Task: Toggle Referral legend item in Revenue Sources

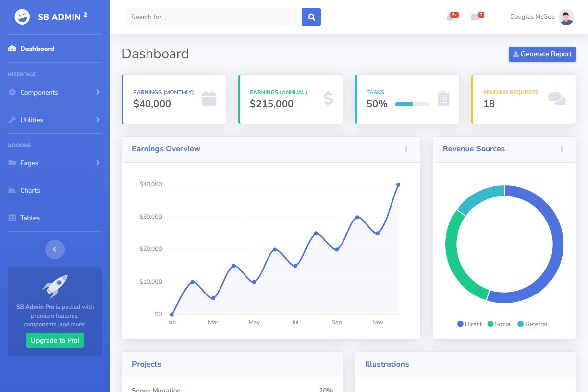Action: click(533, 324)
